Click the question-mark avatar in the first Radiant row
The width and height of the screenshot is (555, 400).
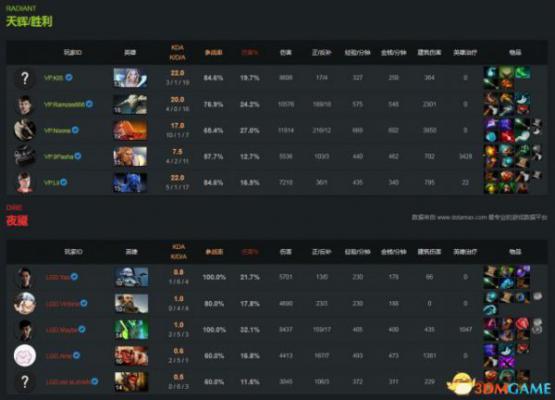[24, 78]
